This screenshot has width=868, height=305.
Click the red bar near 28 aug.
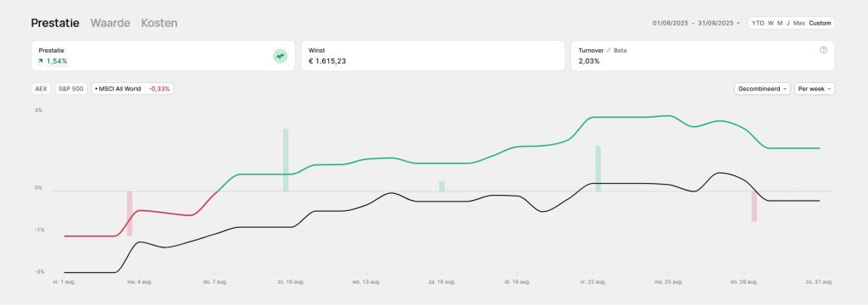754,207
